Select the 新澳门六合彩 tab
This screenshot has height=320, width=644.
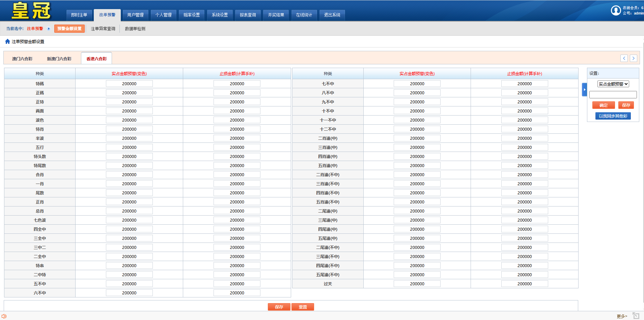(59, 59)
